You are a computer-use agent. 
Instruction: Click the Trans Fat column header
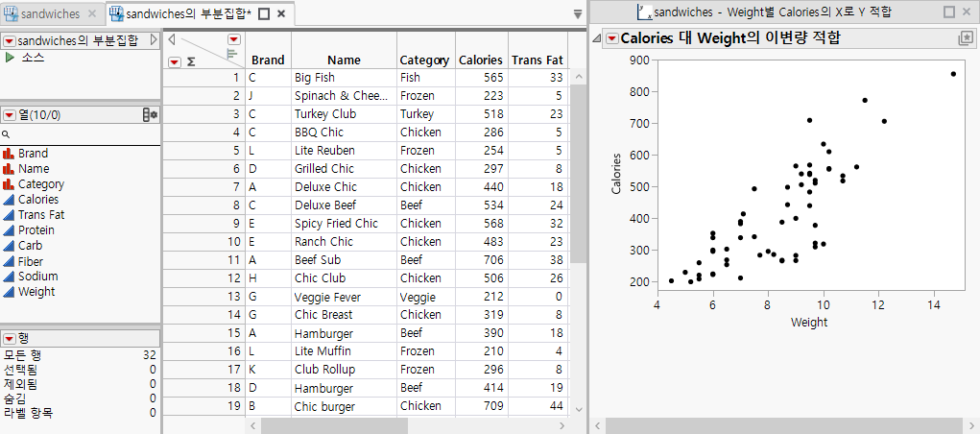point(538,60)
